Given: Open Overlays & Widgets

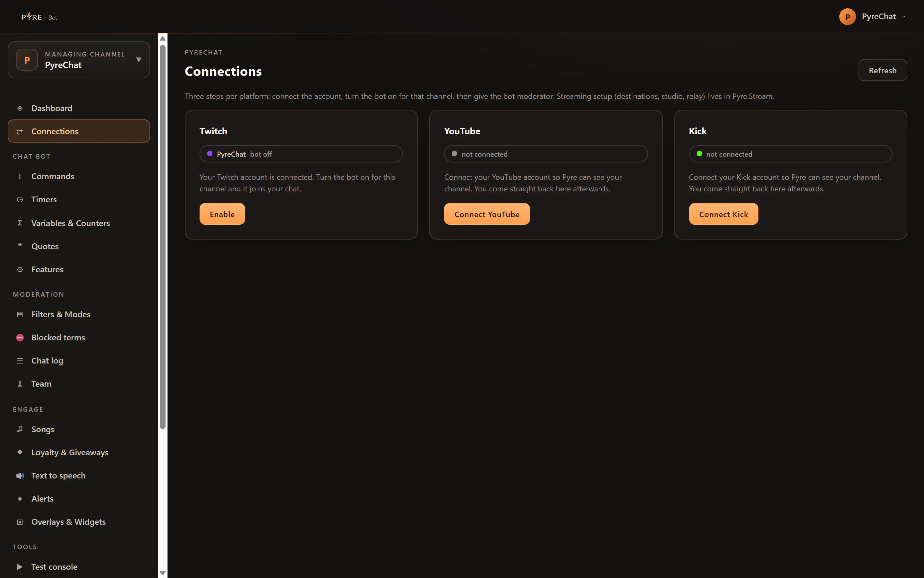Looking at the screenshot, I should pos(79,522).
